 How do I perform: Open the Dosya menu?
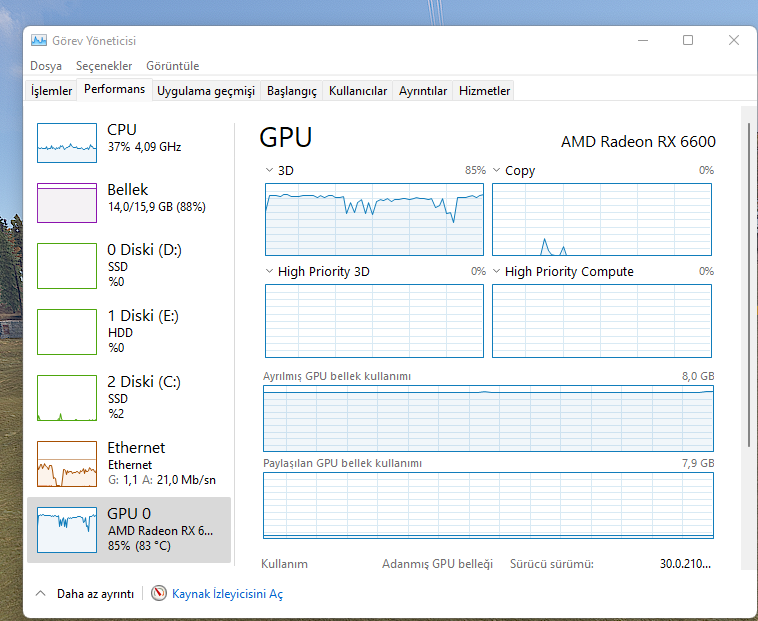click(x=46, y=66)
